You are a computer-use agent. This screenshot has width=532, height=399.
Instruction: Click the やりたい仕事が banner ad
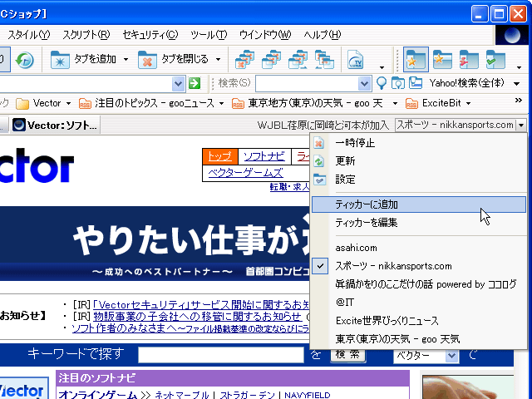(x=155, y=243)
